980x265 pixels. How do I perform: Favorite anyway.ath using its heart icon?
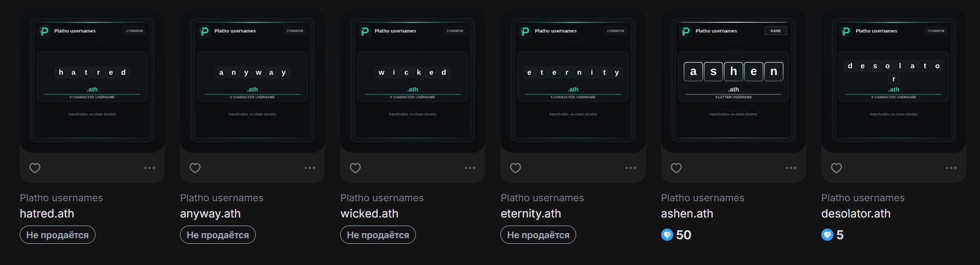[x=195, y=168]
